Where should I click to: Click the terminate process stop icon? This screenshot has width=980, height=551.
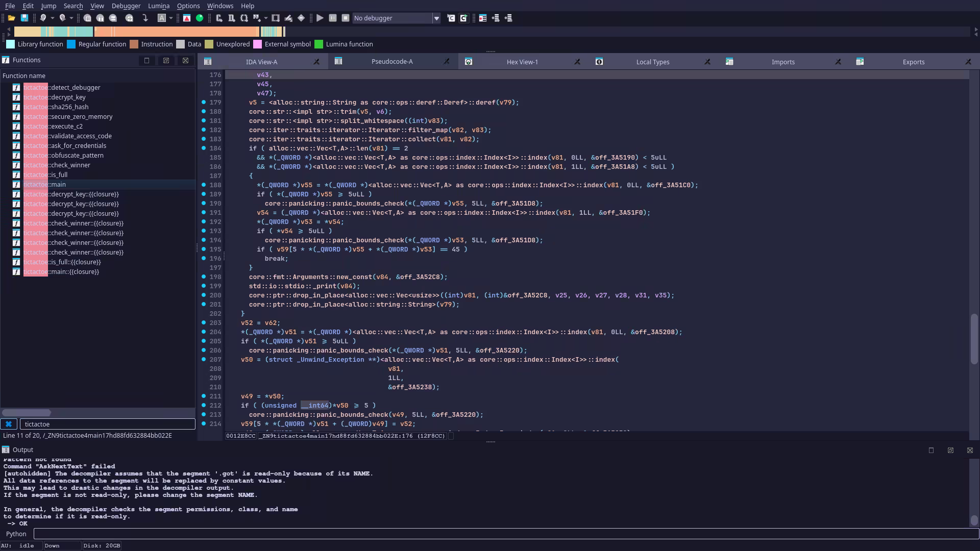(x=346, y=18)
